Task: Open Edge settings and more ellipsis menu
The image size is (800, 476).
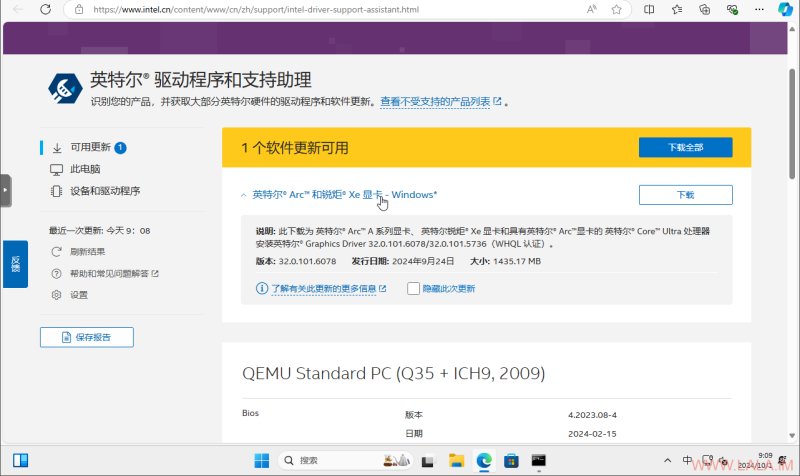Action: tap(759, 9)
